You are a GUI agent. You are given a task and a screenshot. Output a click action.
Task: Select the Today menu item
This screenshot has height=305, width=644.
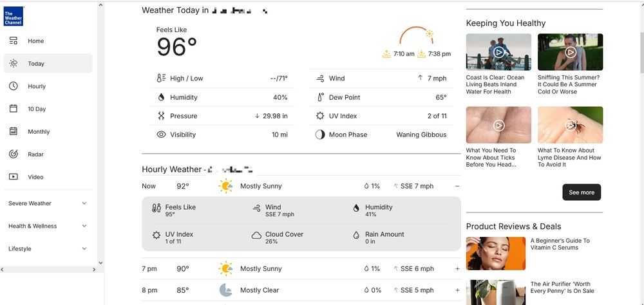(48, 63)
